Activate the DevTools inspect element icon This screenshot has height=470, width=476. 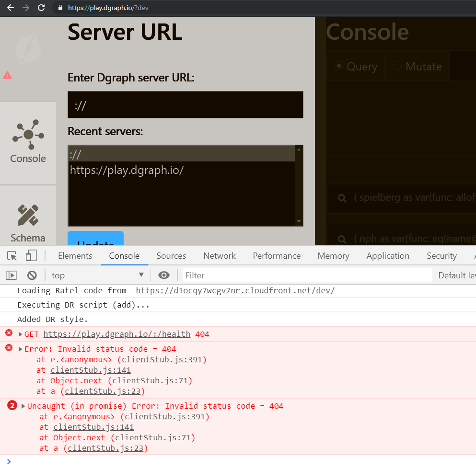(12, 256)
